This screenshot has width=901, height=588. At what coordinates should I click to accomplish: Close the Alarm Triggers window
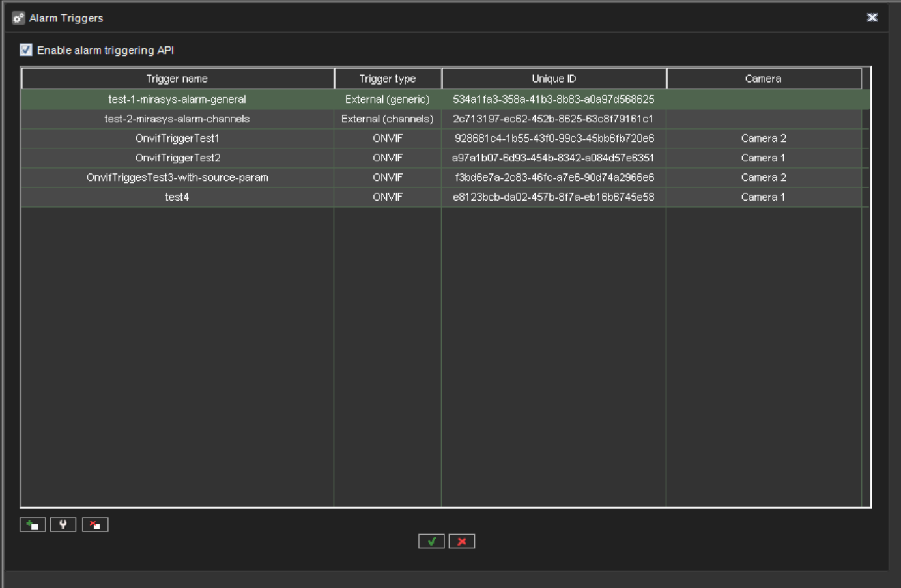872,18
